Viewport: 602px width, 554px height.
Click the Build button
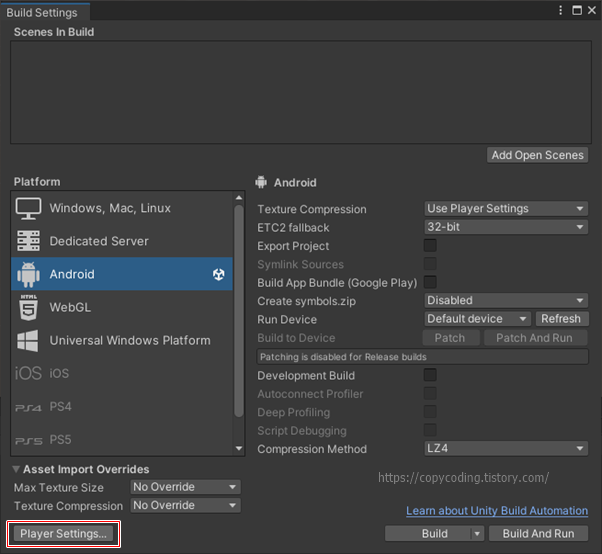tap(428, 534)
